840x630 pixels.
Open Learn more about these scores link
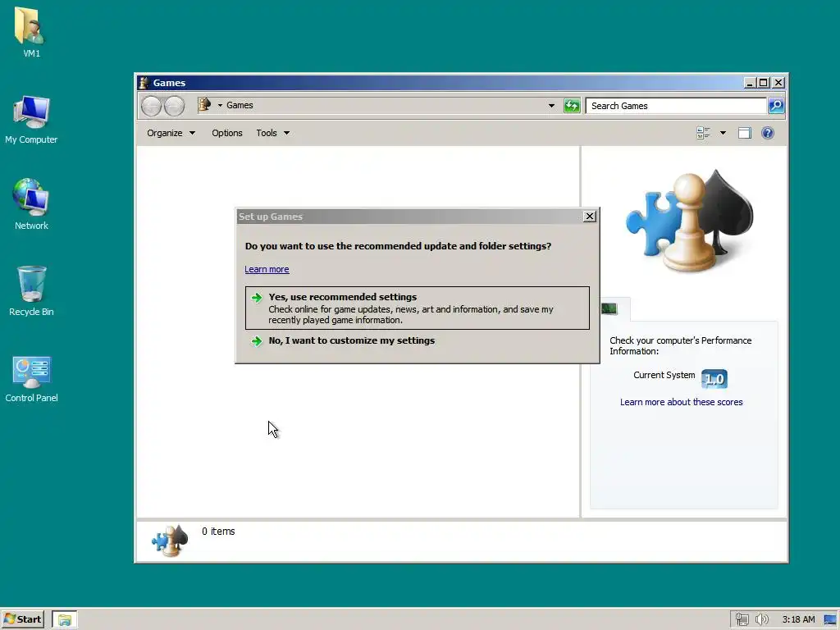[681, 402]
